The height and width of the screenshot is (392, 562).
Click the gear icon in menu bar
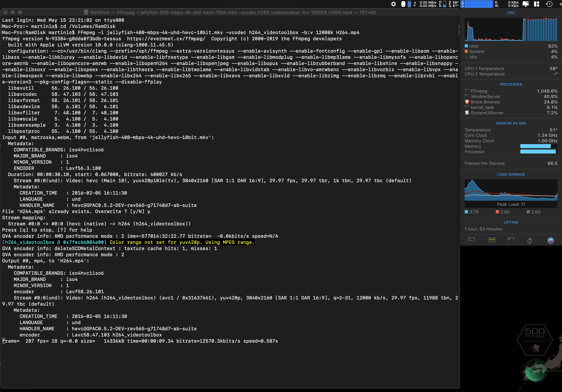pos(393,4)
